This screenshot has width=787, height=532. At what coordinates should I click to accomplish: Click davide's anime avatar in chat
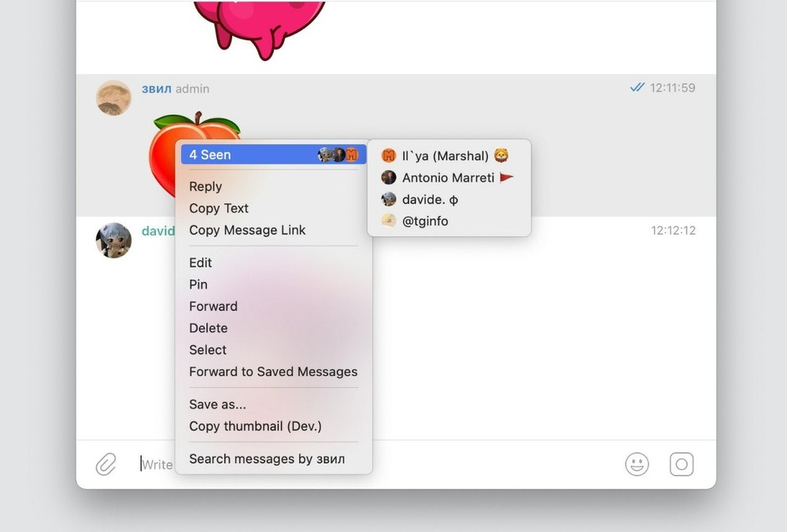coord(113,240)
